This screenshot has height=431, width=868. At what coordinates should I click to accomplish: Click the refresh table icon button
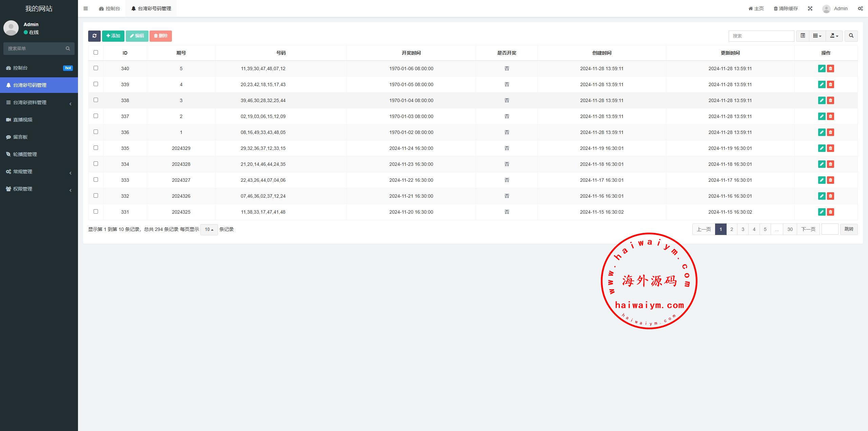(94, 36)
